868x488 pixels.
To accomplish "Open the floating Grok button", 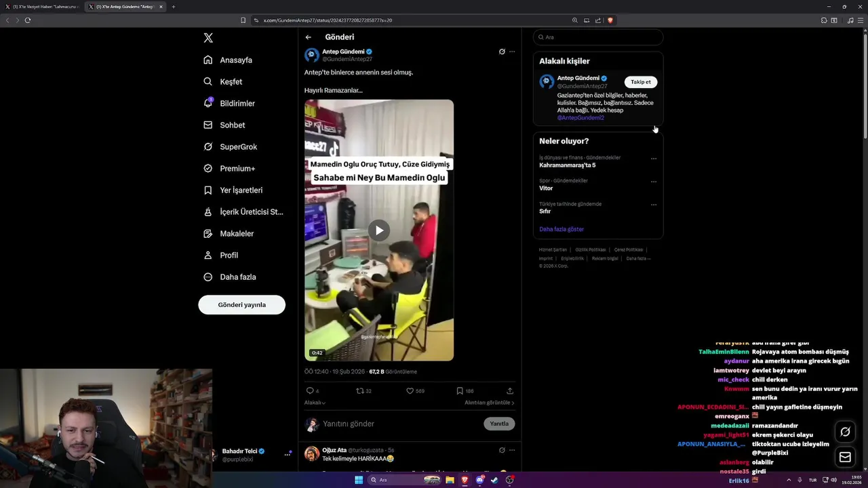I will click(x=845, y=432).
